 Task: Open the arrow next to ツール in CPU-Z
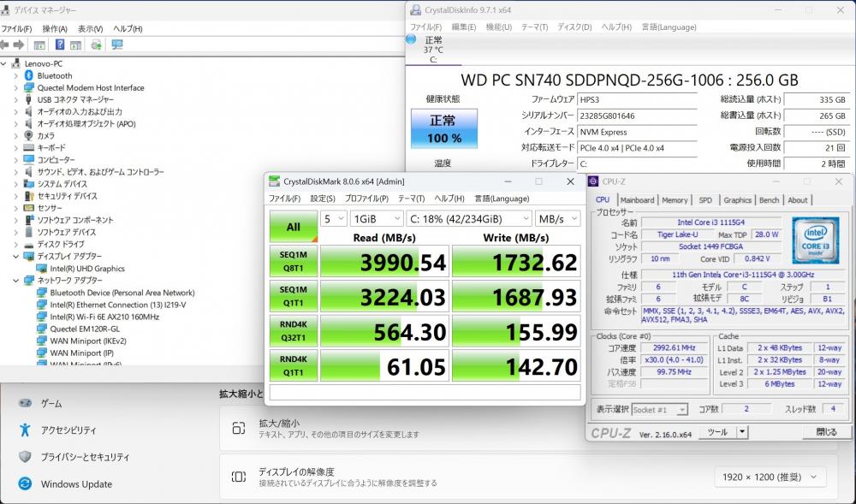[742, 432]
